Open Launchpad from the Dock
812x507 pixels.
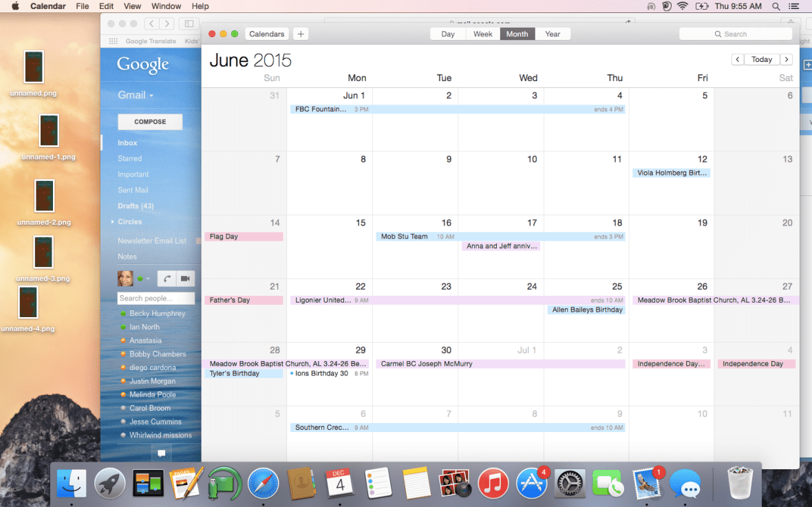click(110, 483)
